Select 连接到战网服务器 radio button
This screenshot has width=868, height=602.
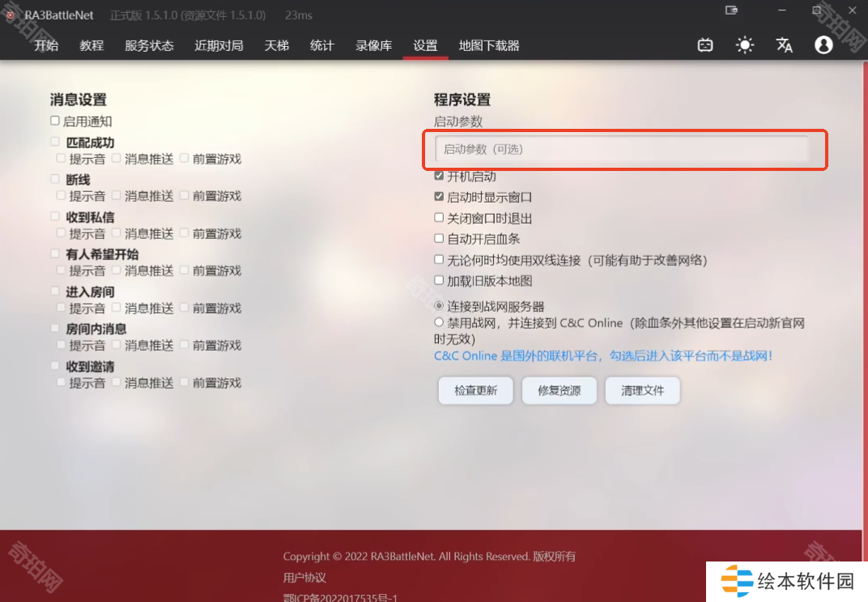coord(439,306)
